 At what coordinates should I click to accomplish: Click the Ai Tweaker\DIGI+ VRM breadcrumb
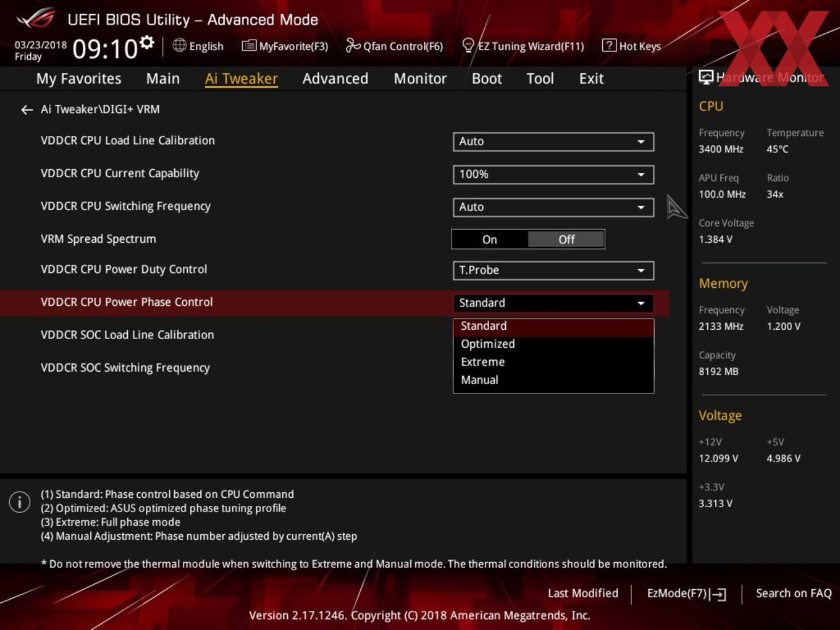click(x=100, y=109)
